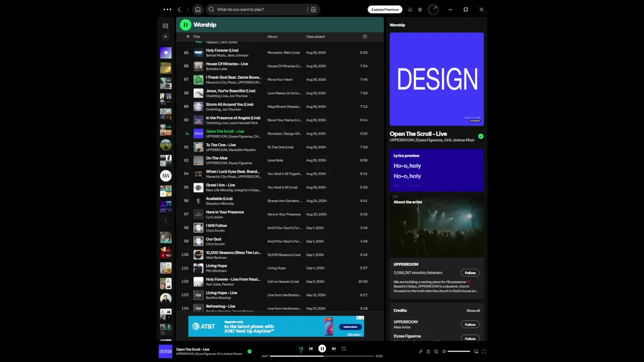Click the search magnifier icon
644x362 pixels.
[x=211, y=9]
